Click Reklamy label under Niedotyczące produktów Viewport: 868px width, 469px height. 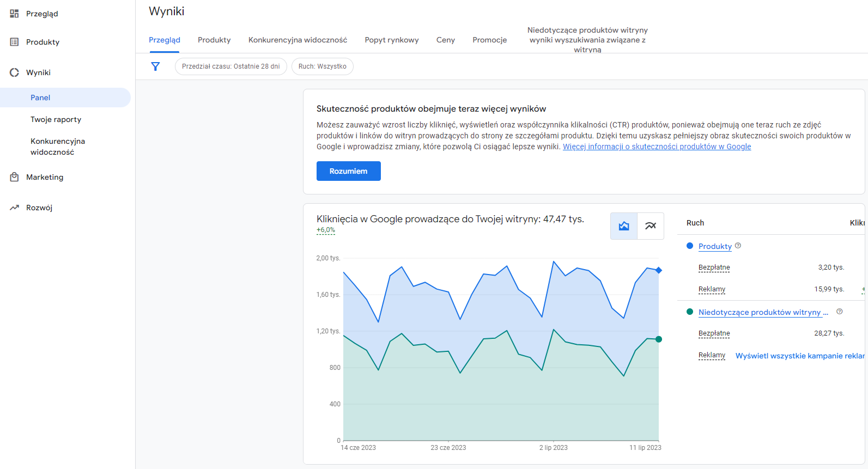click(x=712, y=355)
